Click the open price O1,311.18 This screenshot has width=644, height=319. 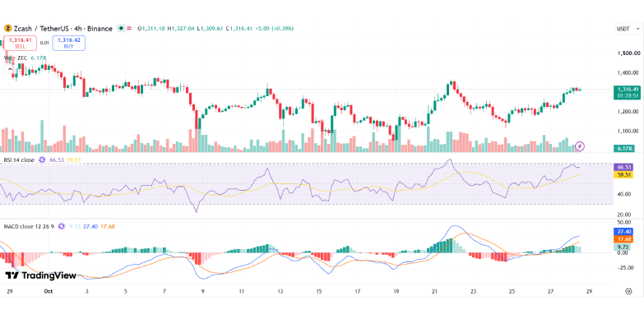pos(151,28)
